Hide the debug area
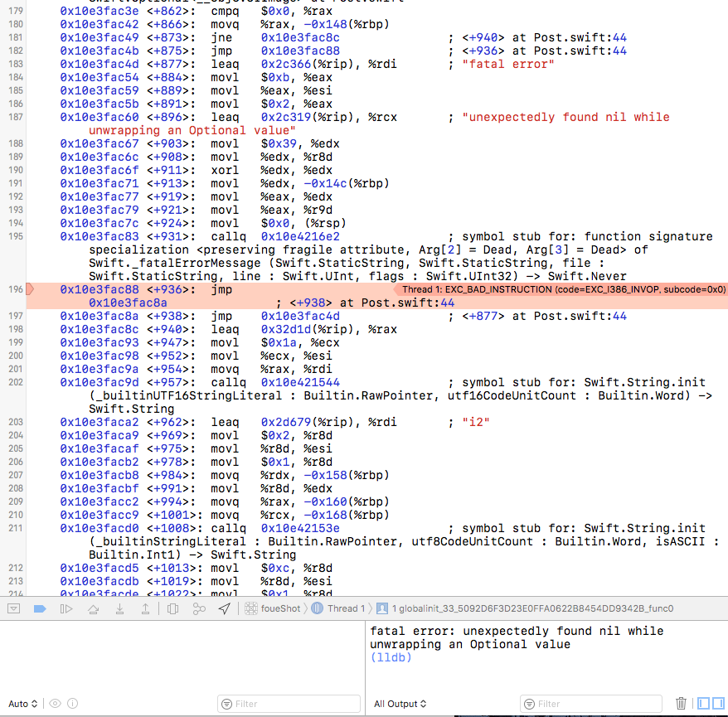The height and width of the screenshot is (717, 728). [13, 608]
